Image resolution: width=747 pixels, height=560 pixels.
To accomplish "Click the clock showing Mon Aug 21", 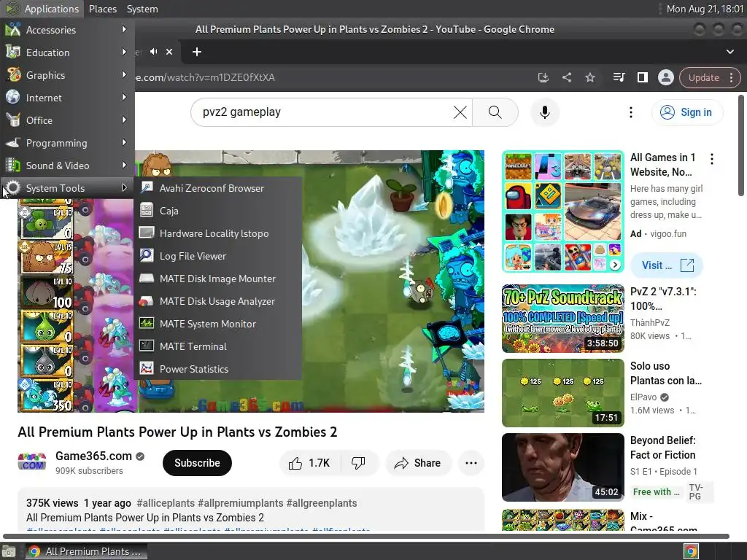I will click(705, 9).
